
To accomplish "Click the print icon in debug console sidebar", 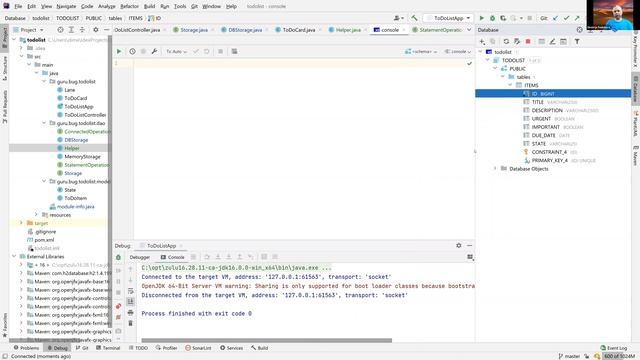I will point(130,313).
